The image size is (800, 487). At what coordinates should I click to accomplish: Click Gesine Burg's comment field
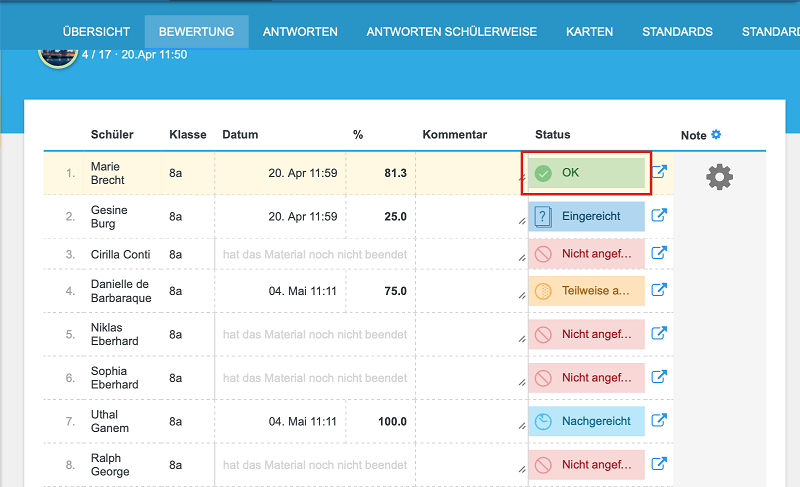470,216
